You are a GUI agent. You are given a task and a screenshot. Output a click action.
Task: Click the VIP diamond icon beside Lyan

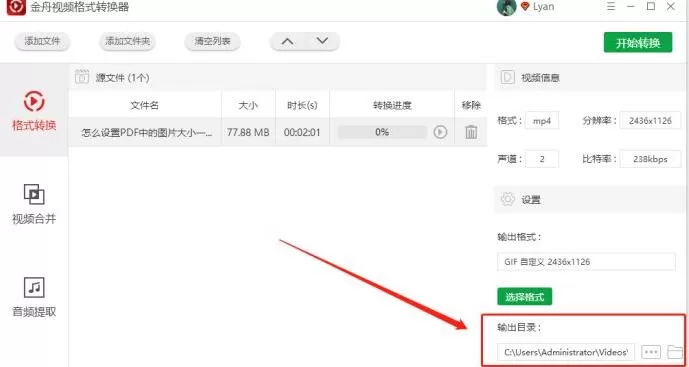[524, 7]
